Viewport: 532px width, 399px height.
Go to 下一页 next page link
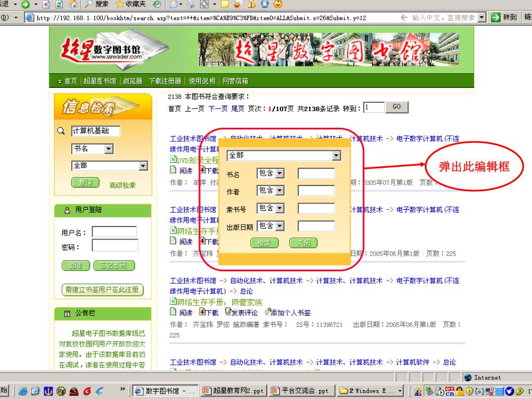coord(218,109)
